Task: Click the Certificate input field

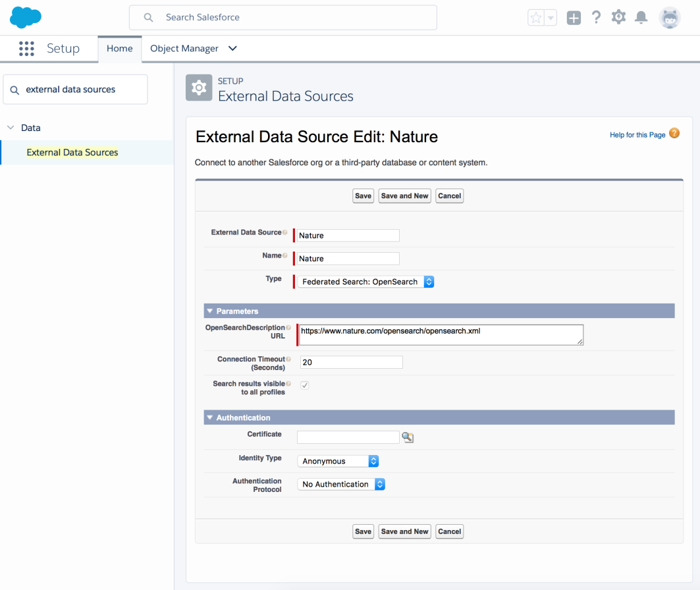Action: (x=348, y=437)
